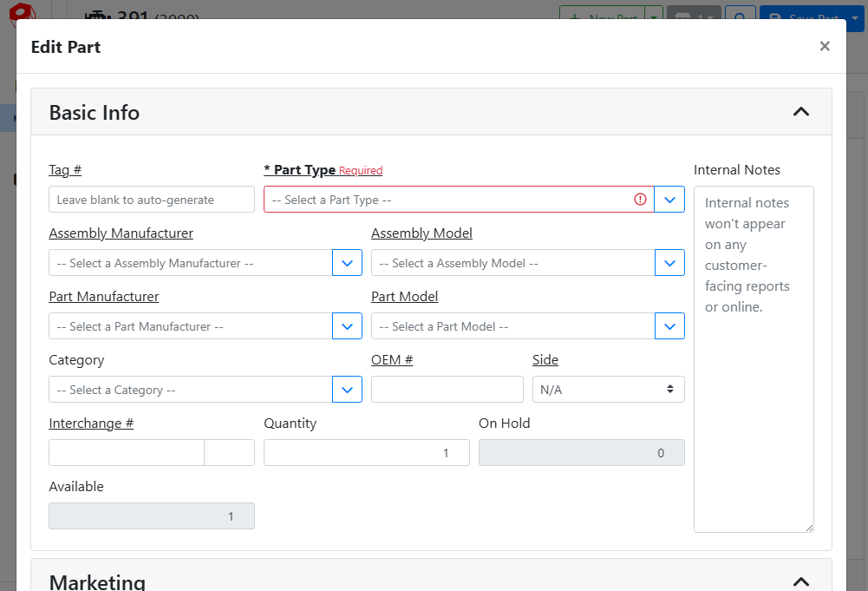
Task: Focus the Interchange # main input
Action: (127, 453)
